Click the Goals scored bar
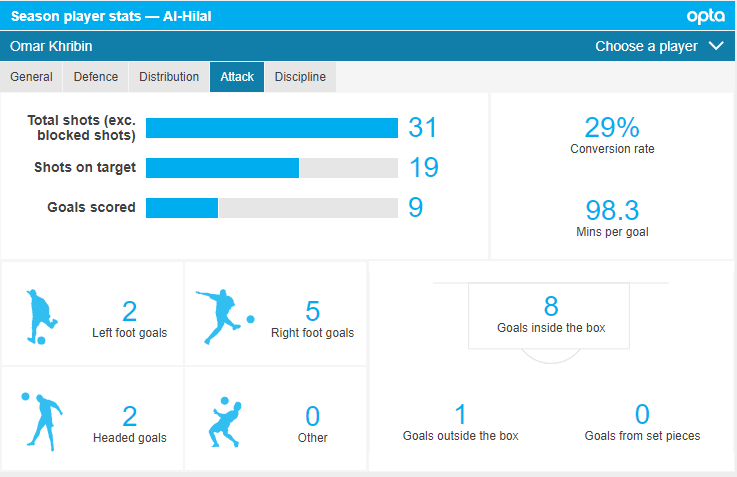This screenshot has height=477, width=737. click(x=271, y=208)
